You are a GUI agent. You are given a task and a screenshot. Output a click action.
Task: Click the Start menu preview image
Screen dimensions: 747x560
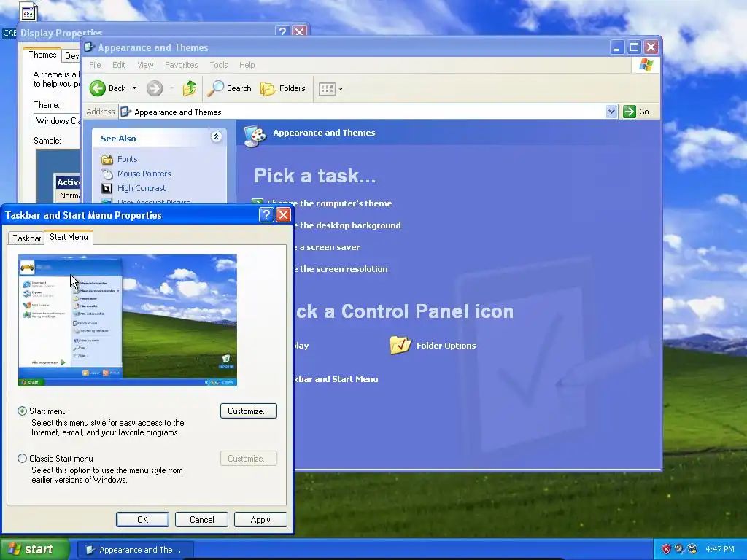tap(127, 319)
